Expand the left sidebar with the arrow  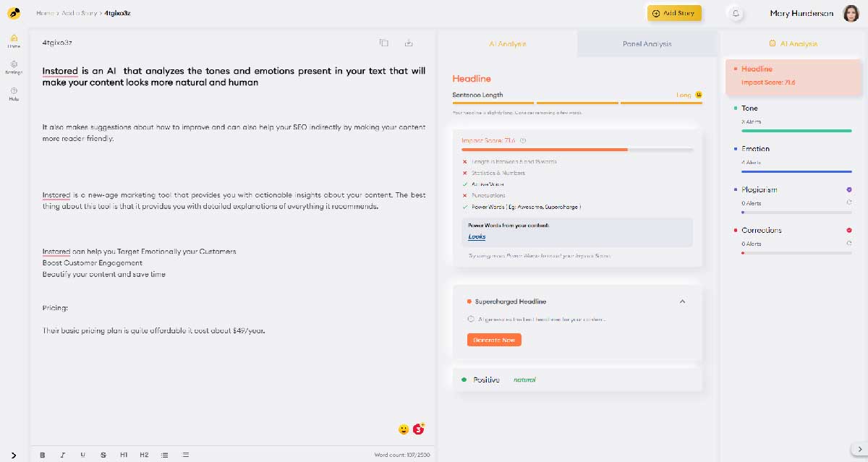[14, 455]
